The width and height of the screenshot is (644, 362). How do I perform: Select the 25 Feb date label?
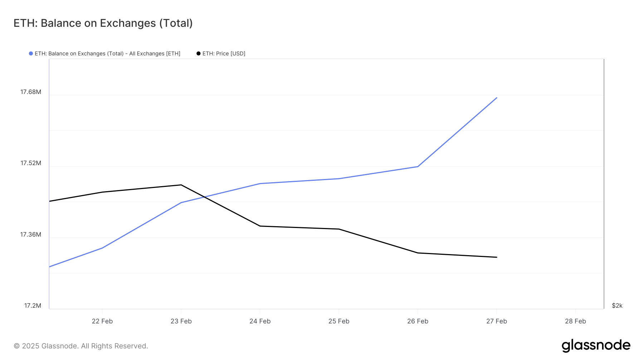tap(339, 321)
